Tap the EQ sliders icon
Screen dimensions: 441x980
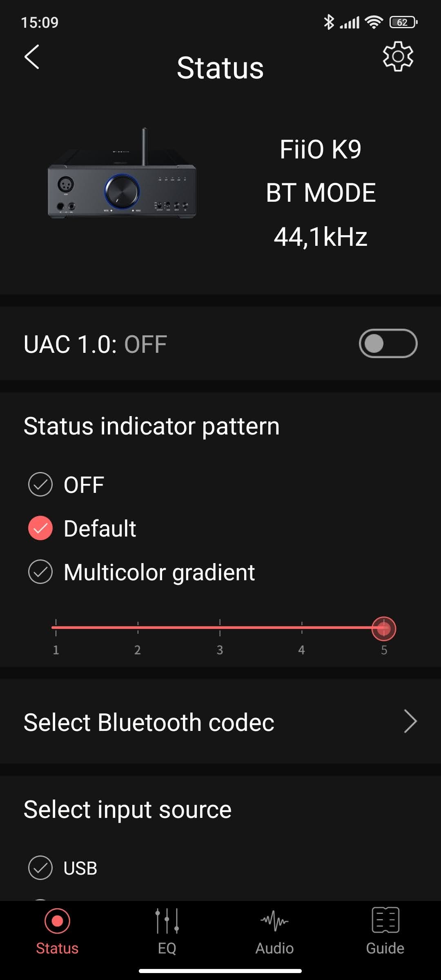[x=167, y=921]
